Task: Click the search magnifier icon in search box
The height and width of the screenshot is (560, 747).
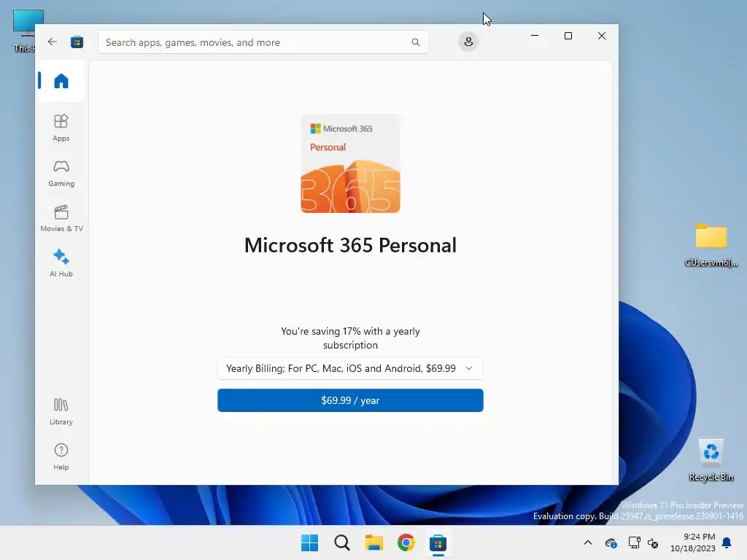Action: click(x=415, y=42)
